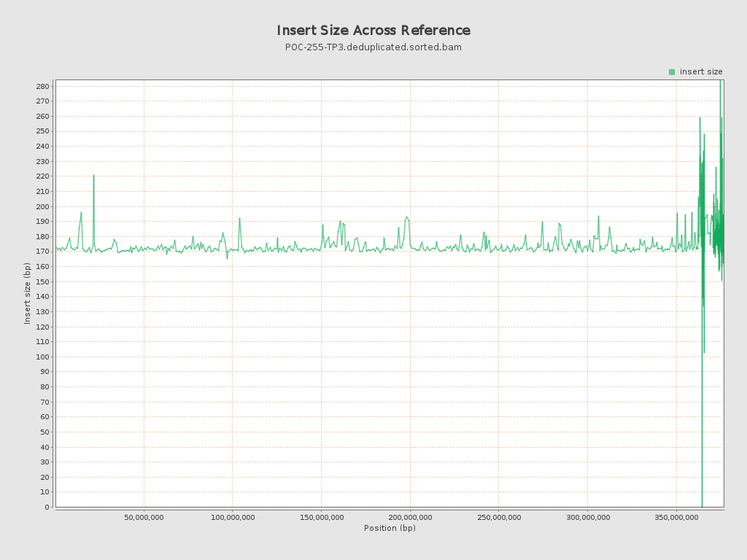Click the x-axis tick 250,000,000
Image resolution: width=747 pixels, height=560 pixels.
point(499,517)
